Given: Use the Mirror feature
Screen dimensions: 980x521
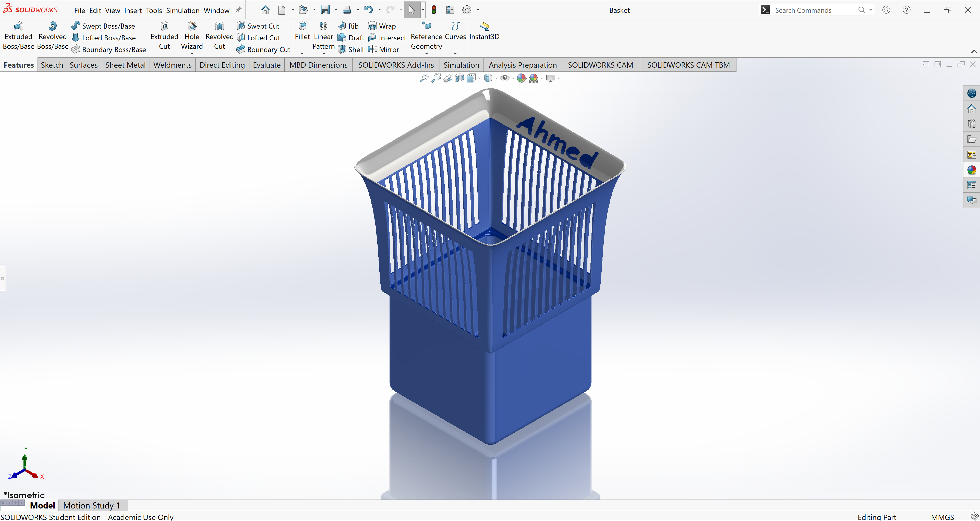Looking at the screenshot, I should [383, 50].
